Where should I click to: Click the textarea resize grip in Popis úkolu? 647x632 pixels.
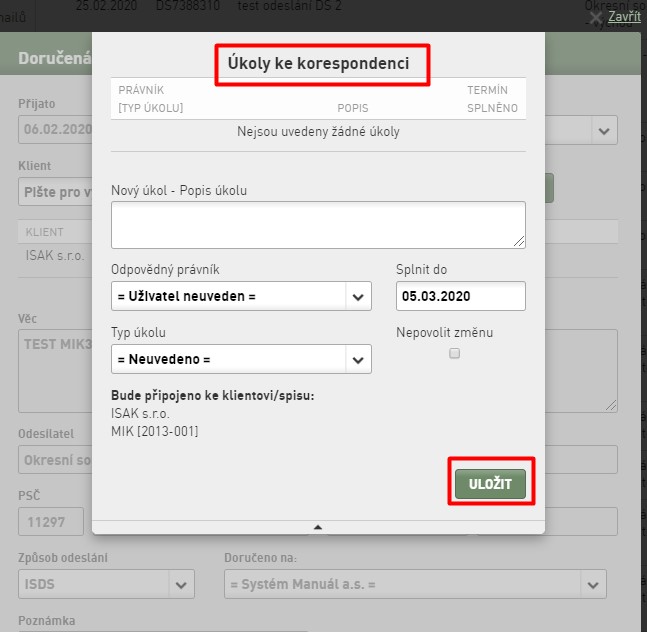519,241
